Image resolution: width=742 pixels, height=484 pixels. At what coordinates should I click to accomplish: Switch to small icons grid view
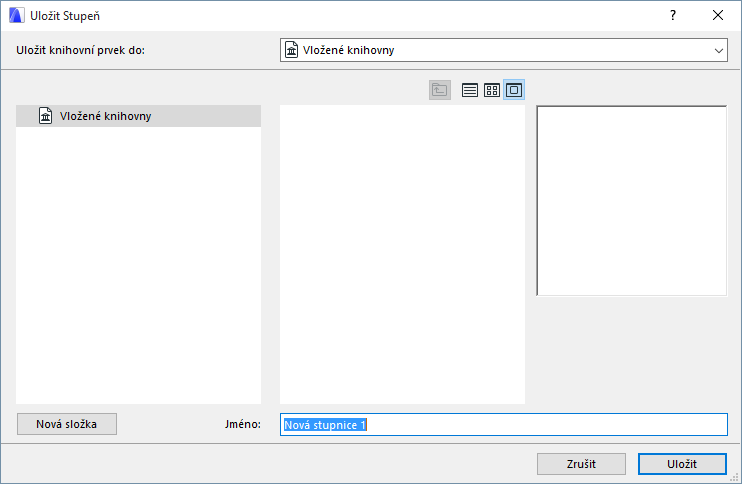tap(492, 90)
